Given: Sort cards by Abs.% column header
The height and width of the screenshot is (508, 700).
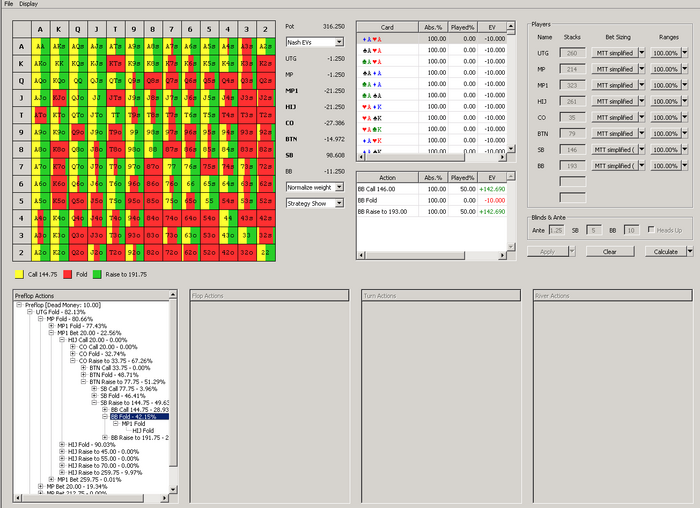Looking at the screenshot, I should [x=433, y=27].
